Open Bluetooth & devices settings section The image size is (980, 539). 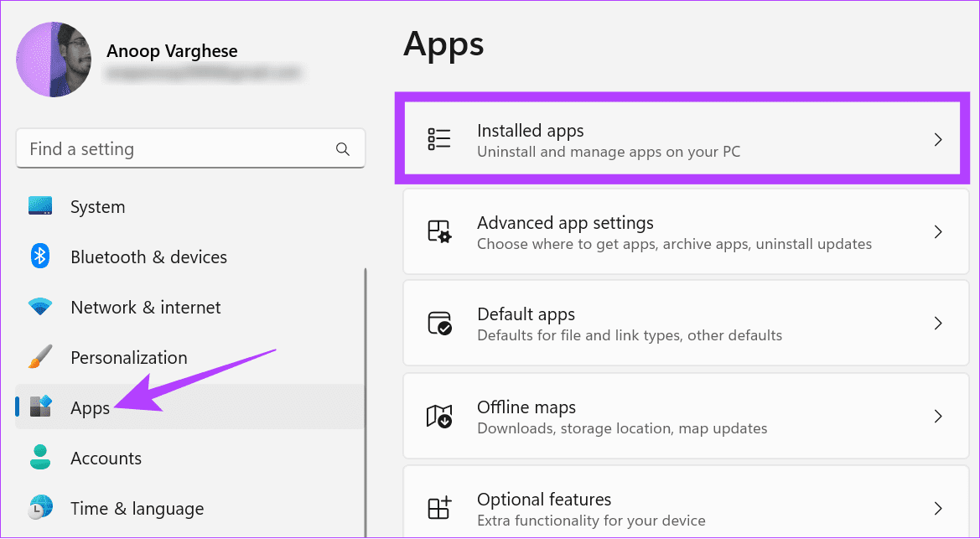(x=148, y=257)
